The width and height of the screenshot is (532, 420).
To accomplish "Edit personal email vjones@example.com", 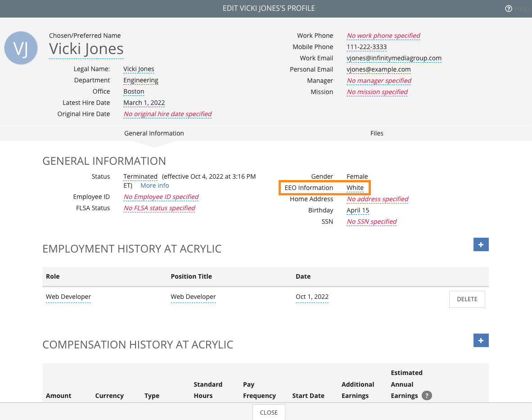I will tap(379, 69).
